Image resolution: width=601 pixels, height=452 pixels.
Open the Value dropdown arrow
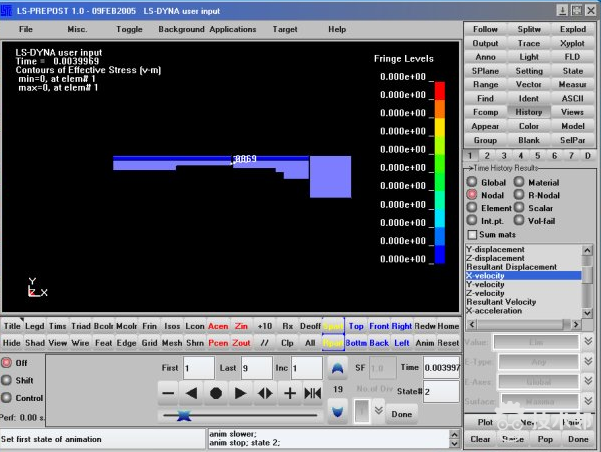(588, 342)
